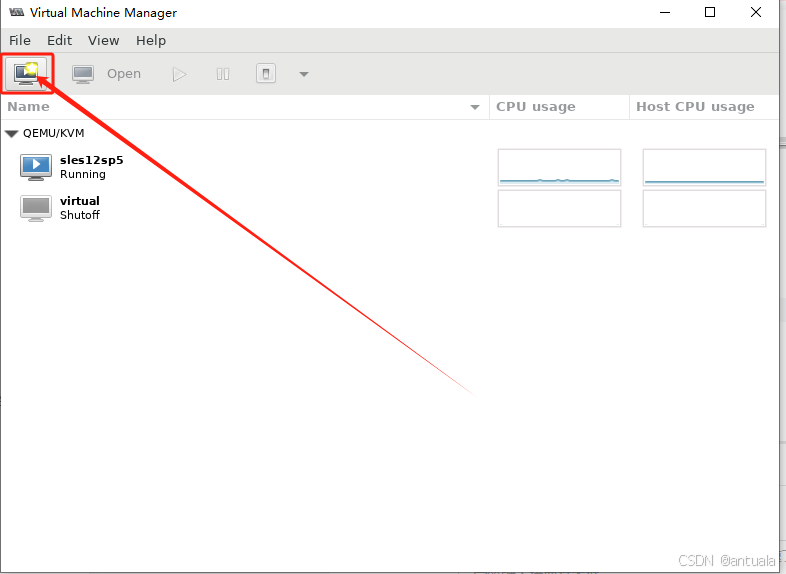Sort by Host CPU usage column

704,107
